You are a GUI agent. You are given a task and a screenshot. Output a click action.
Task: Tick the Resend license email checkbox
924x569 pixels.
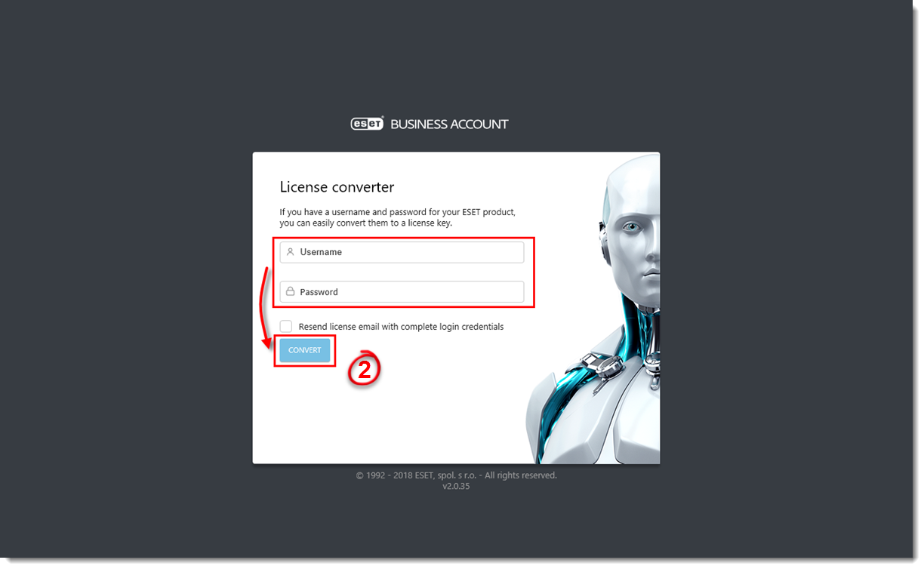pyautogui.click(x=286, y=326)
